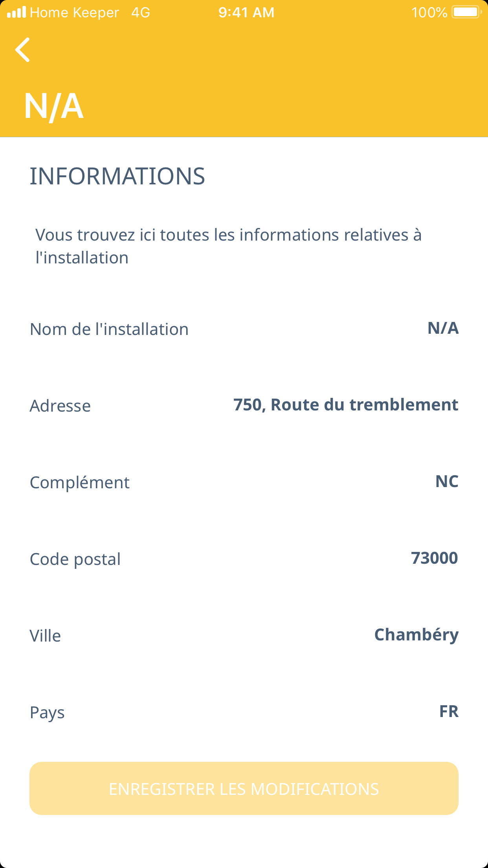
Task: Tap the Complément label
Action: [80, 483]
